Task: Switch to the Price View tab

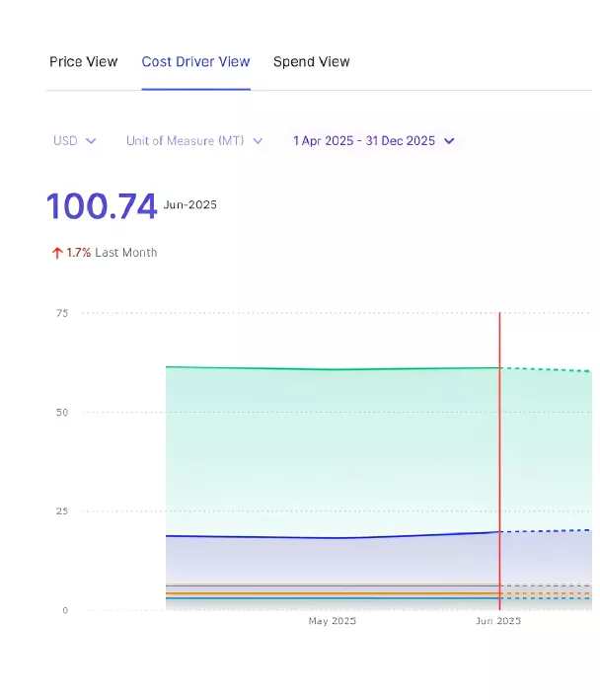Action: click(83, 62)
